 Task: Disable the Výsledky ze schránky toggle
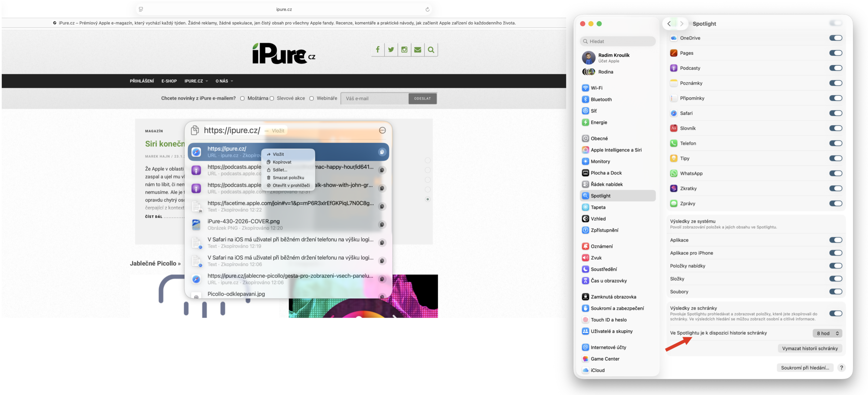point(835,313)
